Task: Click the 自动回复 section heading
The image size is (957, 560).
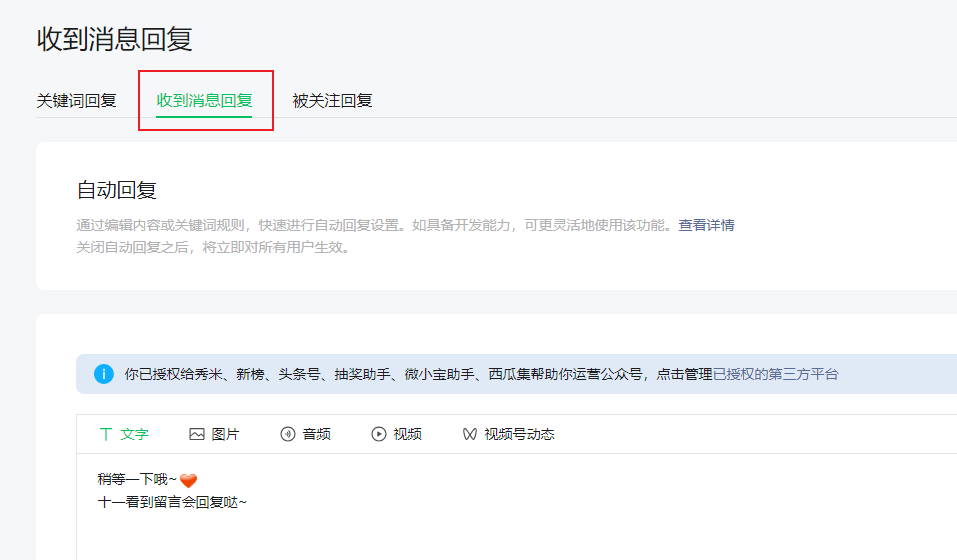Action: [117, 190]
